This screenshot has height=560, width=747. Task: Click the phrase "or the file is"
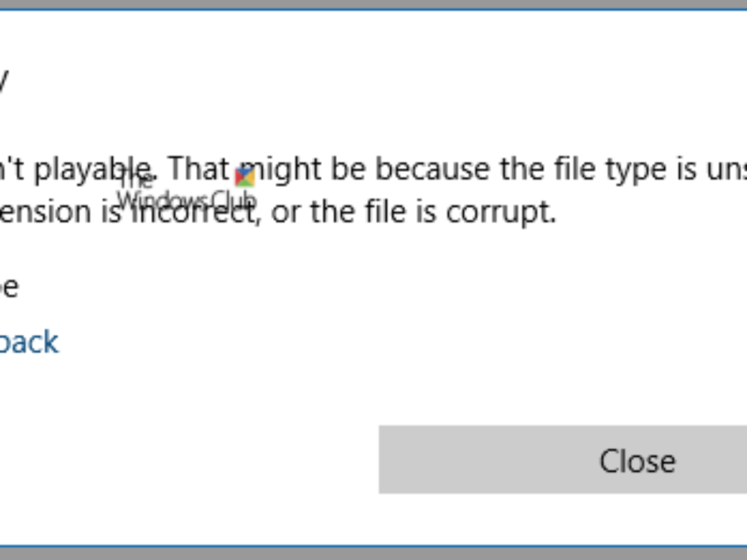click(354, 213)
